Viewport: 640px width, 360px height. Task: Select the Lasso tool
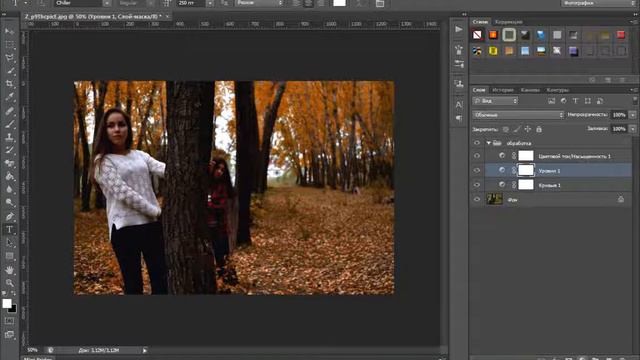tap(9, 58)
